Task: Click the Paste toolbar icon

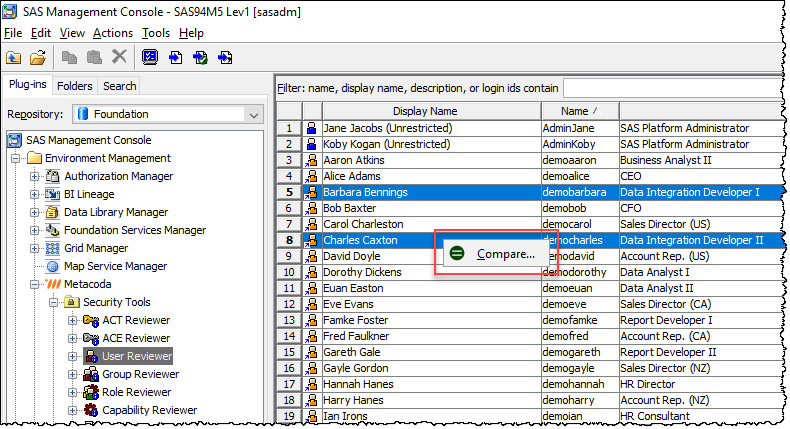Action: (x=94, y=57)
